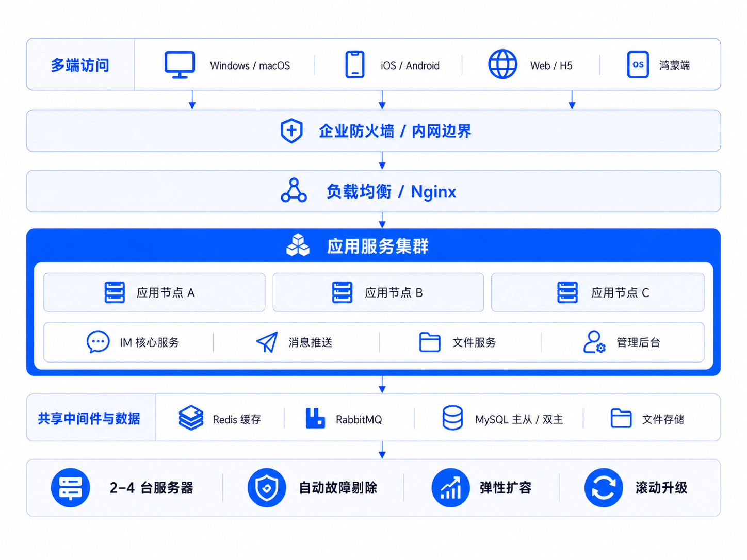Click the 应用节点 C label
This screenshot has height=560, width=747.
point(620,293)
